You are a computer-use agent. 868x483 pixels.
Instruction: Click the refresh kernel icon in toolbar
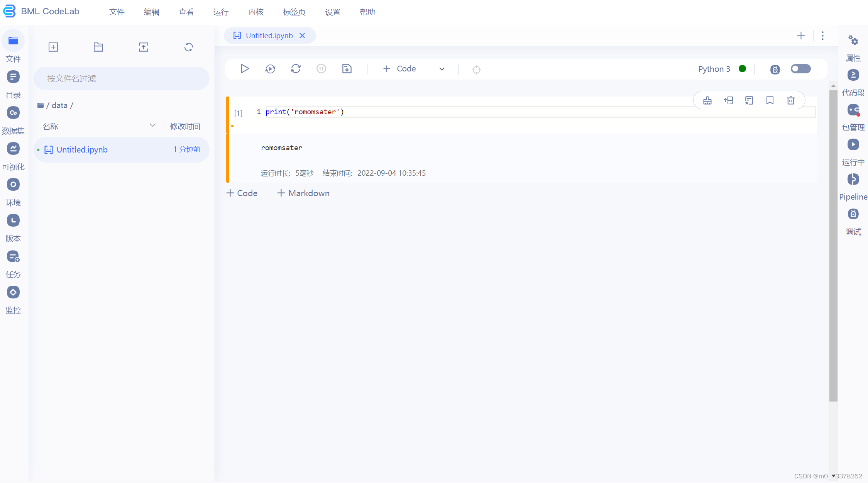[296, 69]
